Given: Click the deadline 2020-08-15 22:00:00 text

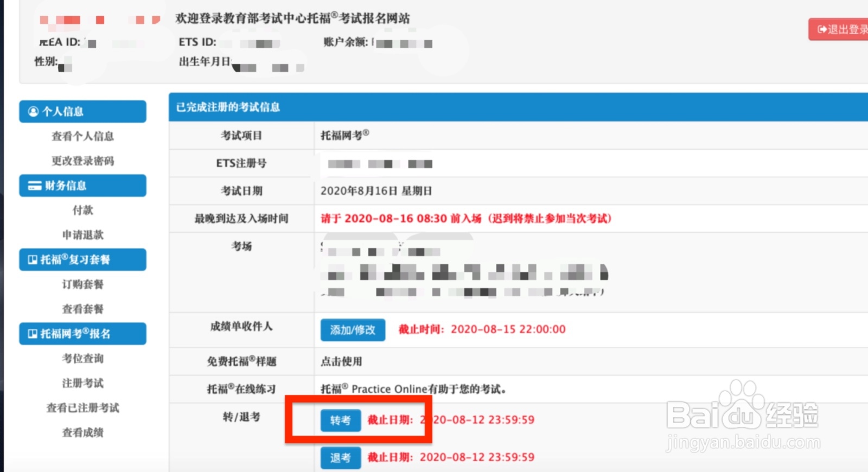Looking at the screenshot, I should click(x=508, y=329).
